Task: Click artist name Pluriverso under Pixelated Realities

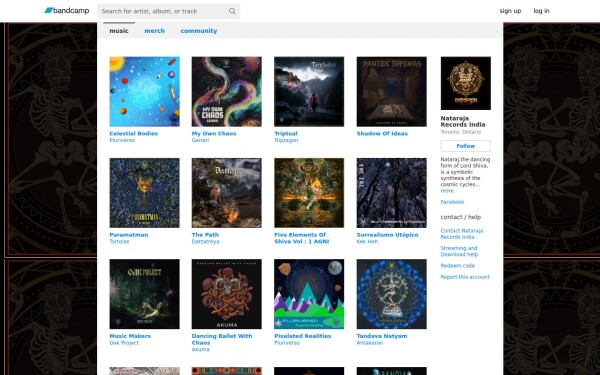Action: [x=287, y=343]
